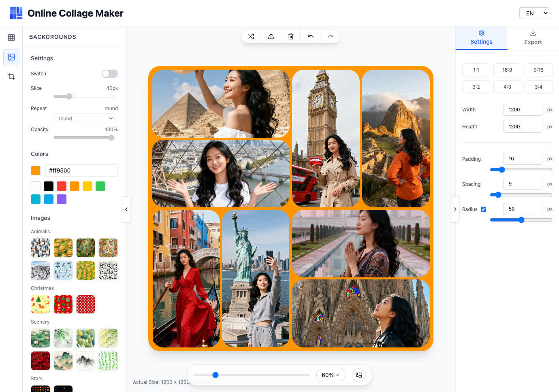Switch to the Export tab
Screen dimensions: 559x392
533,38
